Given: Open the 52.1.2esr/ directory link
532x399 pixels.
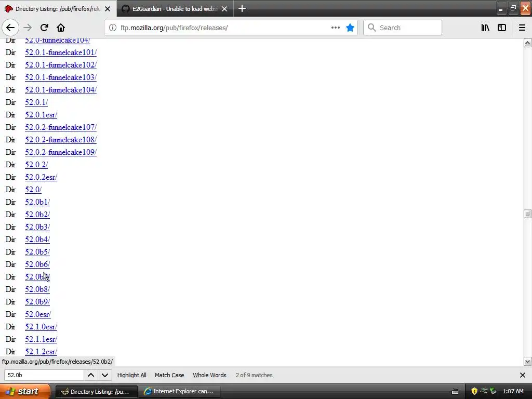Looking at the screenshot, I should click(x=41, y=352).
